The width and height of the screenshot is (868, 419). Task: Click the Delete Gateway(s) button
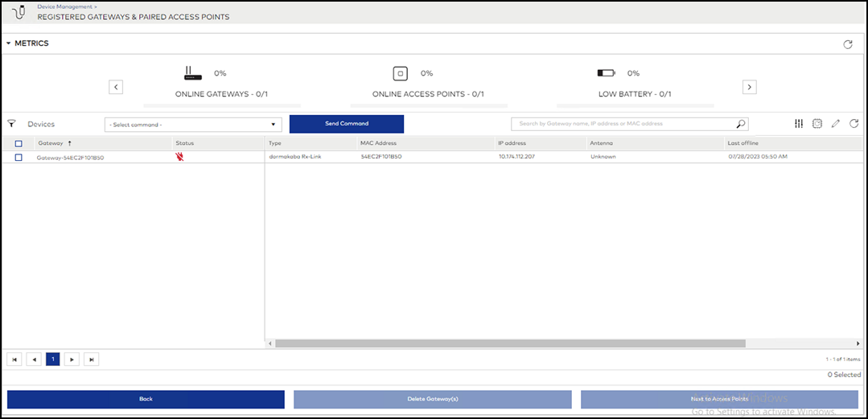(432, 399)
